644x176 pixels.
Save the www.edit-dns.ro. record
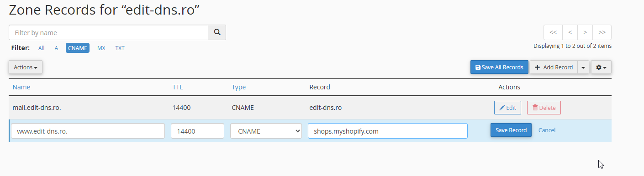(x=511, y=130)
